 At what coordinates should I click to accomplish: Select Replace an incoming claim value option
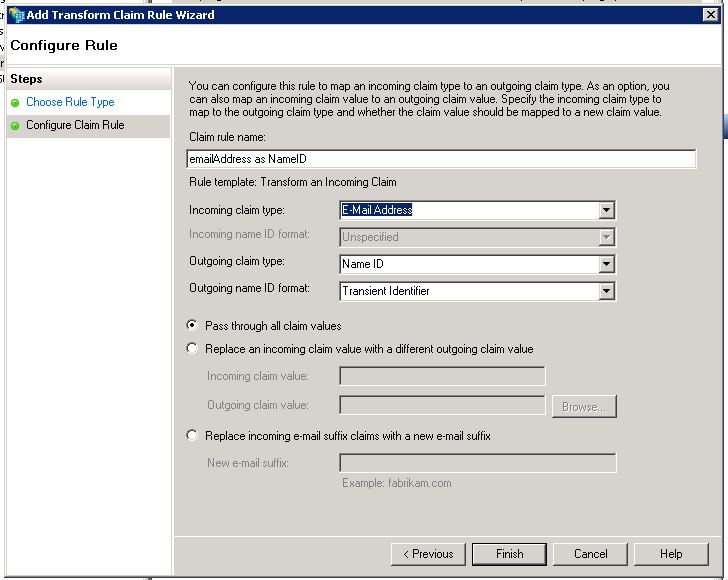tap(192, 348)
